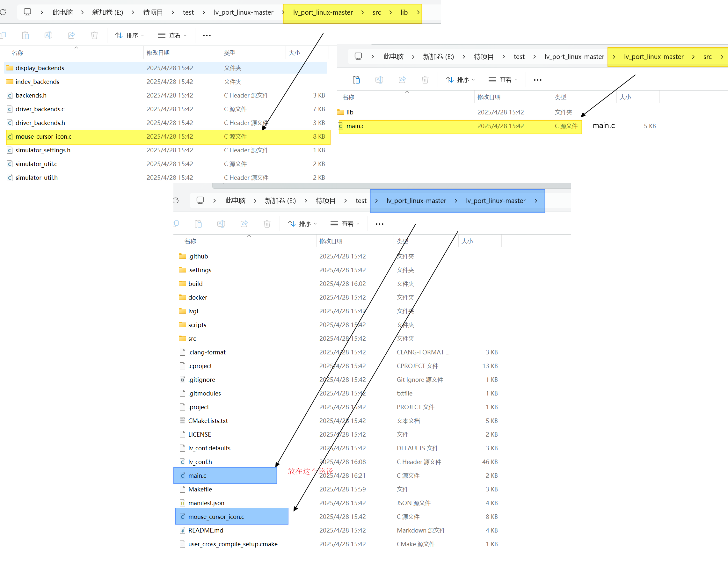Click the Share icon in the toolbar

(x=71, y=35)
